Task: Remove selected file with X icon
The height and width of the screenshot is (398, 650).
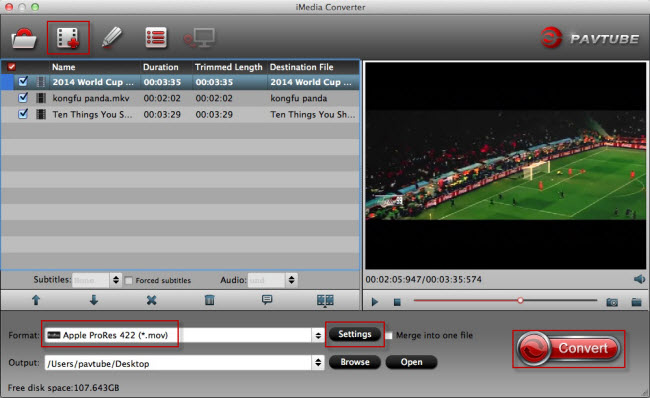Action: click(x=151, y=300)
